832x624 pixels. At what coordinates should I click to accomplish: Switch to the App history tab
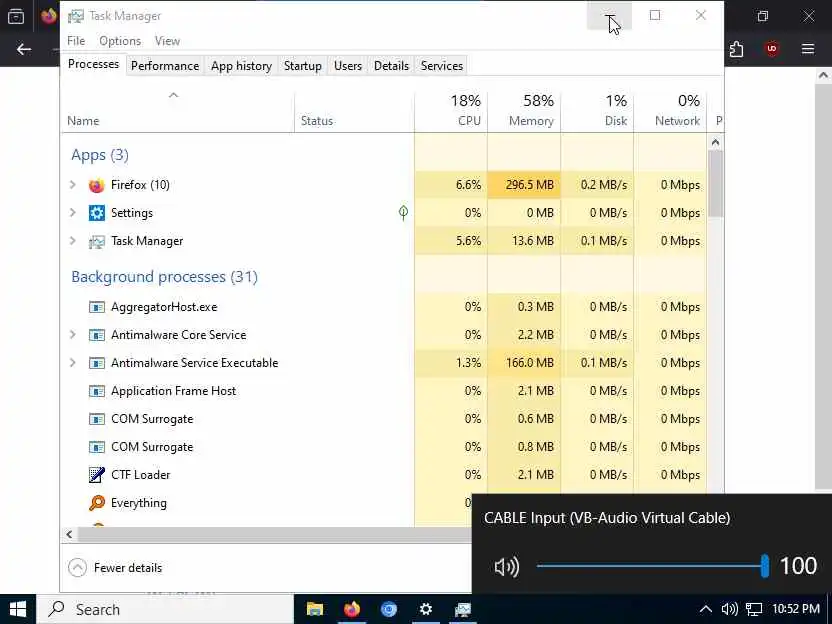pos(241,66)
